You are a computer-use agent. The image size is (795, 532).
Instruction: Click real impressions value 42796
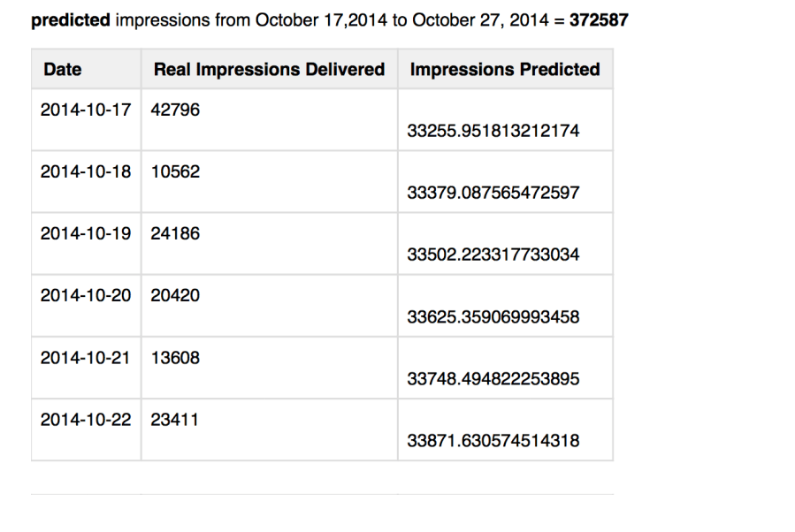tap(176, 110)
